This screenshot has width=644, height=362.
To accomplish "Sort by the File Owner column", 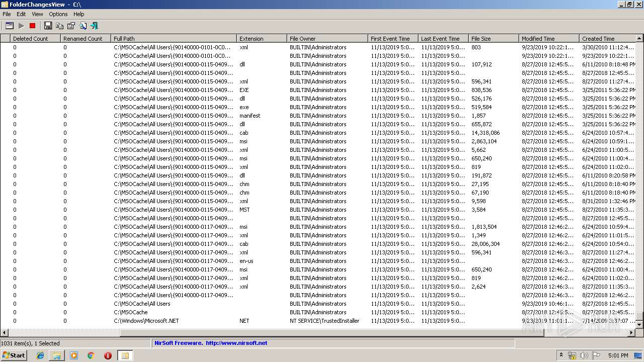I will (327, 39).
